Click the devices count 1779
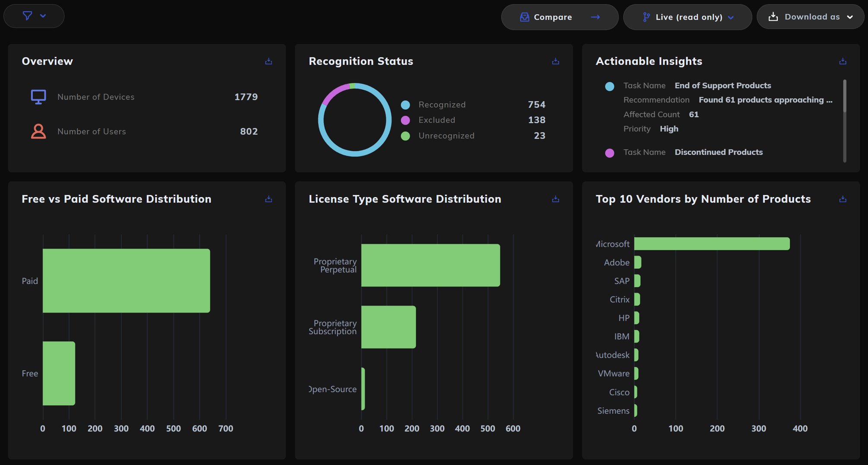 pos(246,97)
